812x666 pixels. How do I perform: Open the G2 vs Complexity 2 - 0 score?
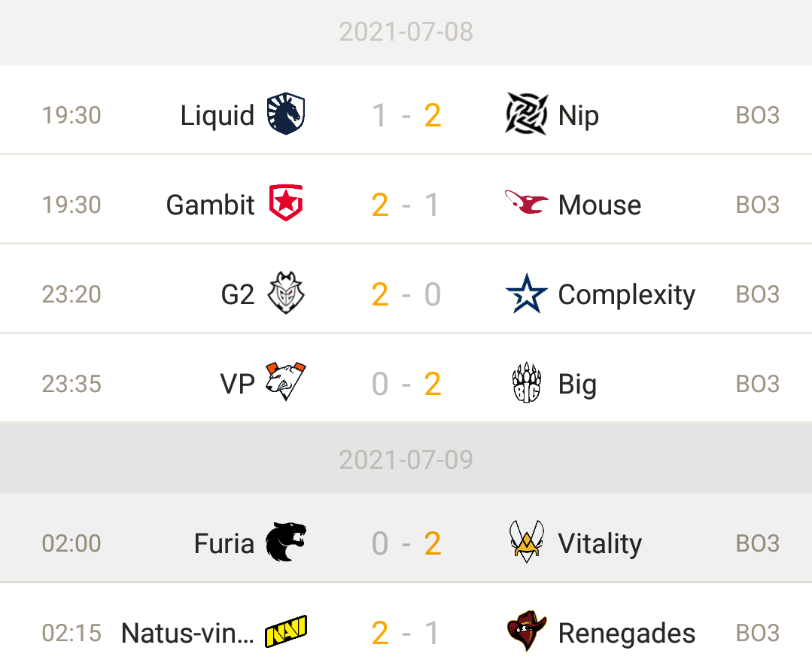click(406, 294)
